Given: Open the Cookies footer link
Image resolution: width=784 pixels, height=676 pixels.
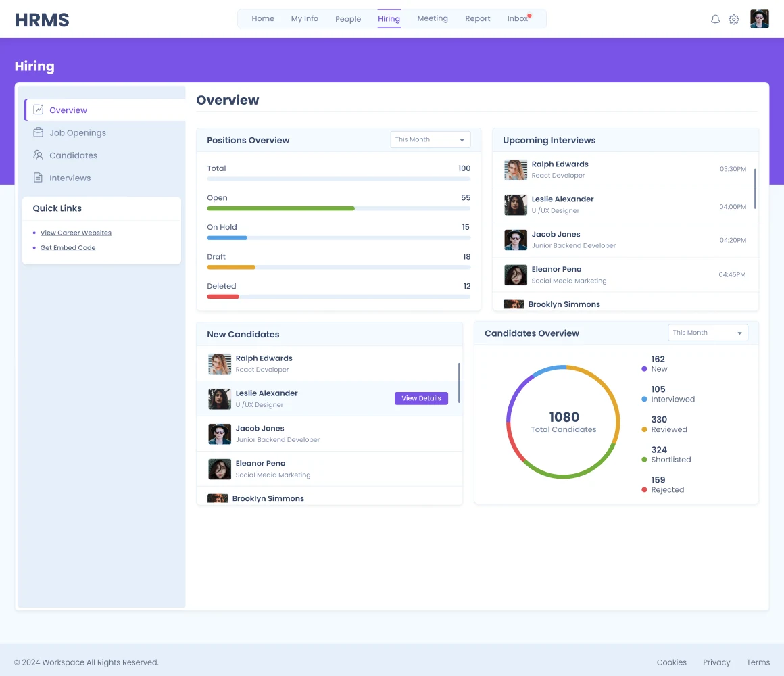Looking at the screenshot, I should click(x=671, y=662).
